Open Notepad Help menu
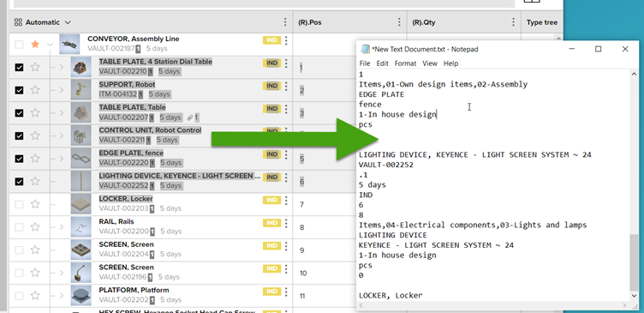This screenshot has height=313, width=644. coord(451,63)
